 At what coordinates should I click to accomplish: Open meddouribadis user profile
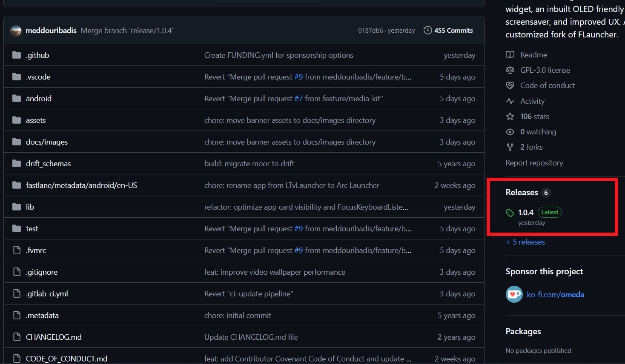[51, 31]
